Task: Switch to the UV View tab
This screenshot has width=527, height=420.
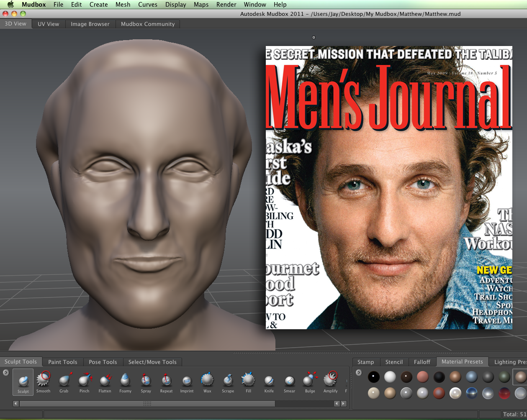Action: click(49, 24)
